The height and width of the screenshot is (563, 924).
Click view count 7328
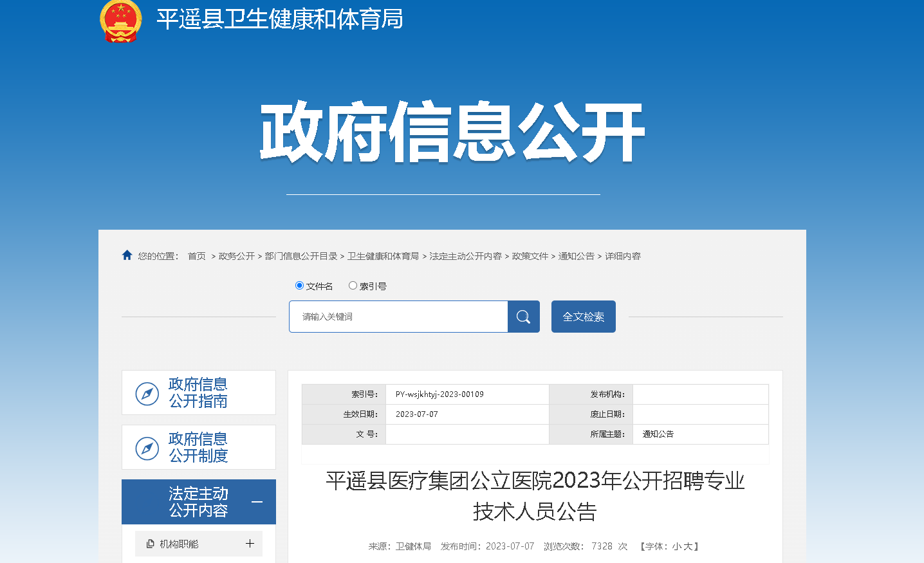pyautogui.click(x=602, y=546)
